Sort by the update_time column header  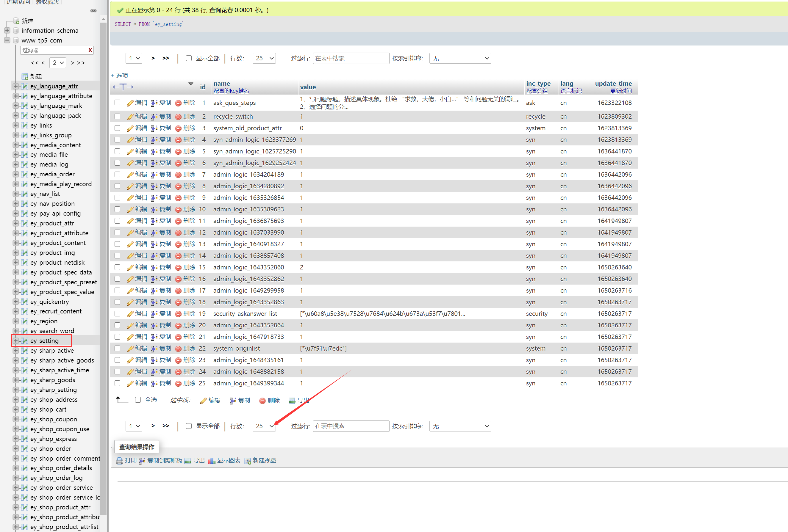pos(613,83)
